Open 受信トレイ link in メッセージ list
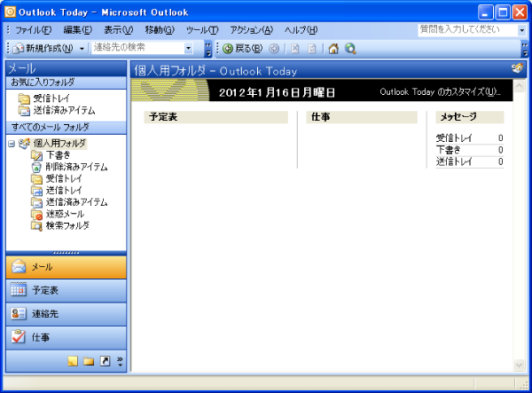 point(454,138)
